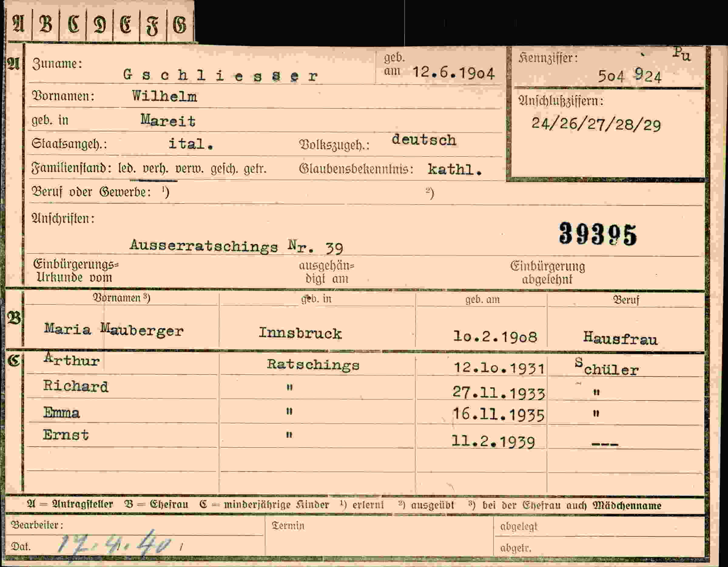Click the index tab letter E
This screenshot has width=728, height=567.
[x=126, y=25]
